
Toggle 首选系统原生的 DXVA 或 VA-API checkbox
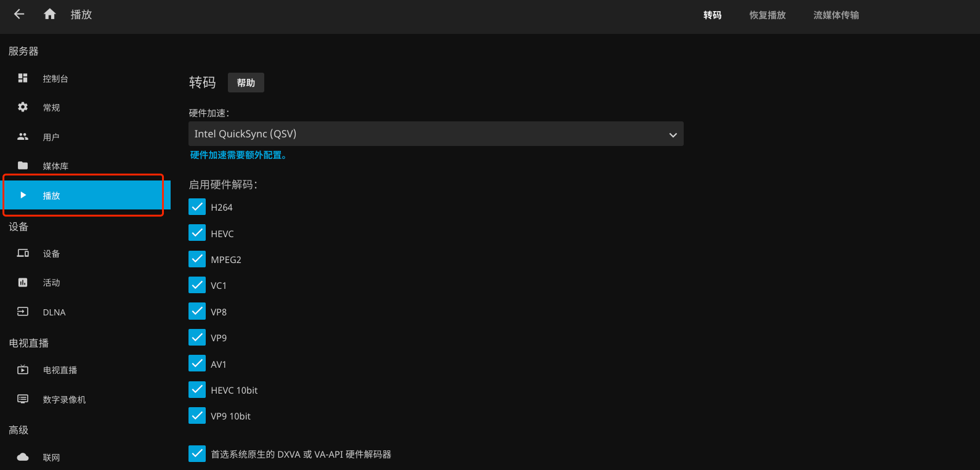(197, 454)
